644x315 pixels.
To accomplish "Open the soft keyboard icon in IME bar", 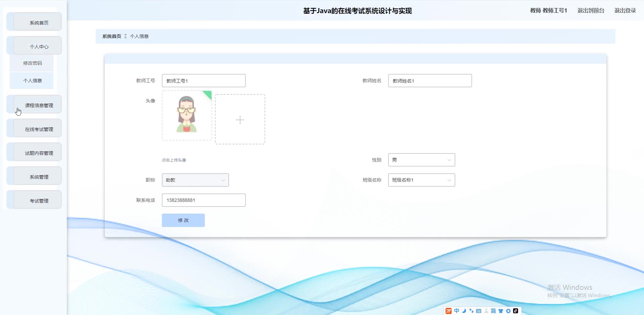I will click(x=479, y=311).
